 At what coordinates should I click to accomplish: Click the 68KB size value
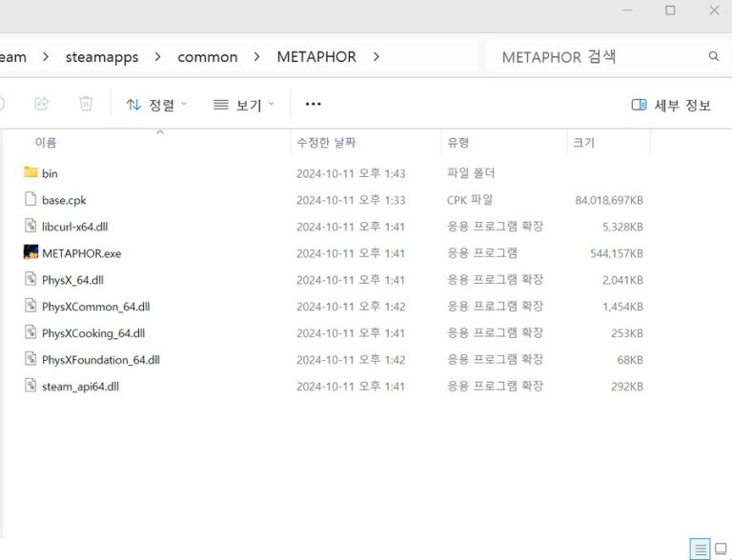[x=630, y=360]
